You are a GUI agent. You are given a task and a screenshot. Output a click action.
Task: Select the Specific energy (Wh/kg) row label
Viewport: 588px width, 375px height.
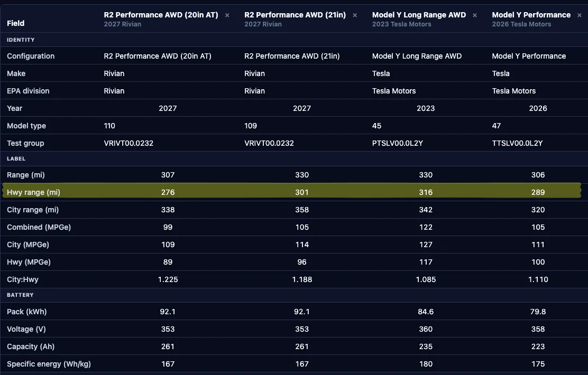click(x=49, y=364)
